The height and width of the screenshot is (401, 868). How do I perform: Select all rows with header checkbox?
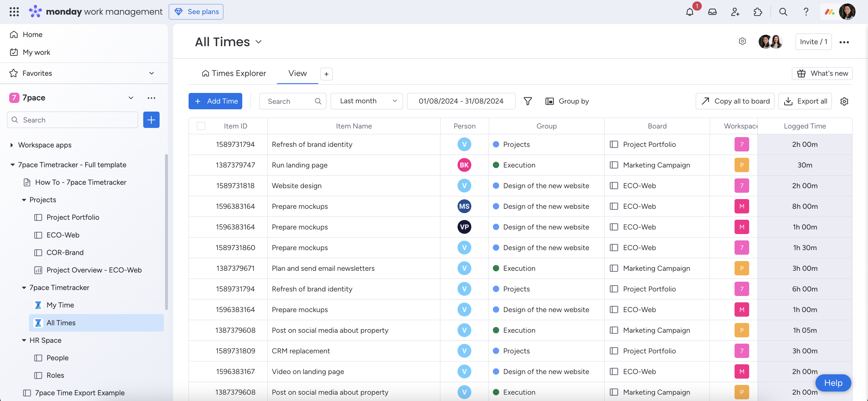[x=201, y=126]
